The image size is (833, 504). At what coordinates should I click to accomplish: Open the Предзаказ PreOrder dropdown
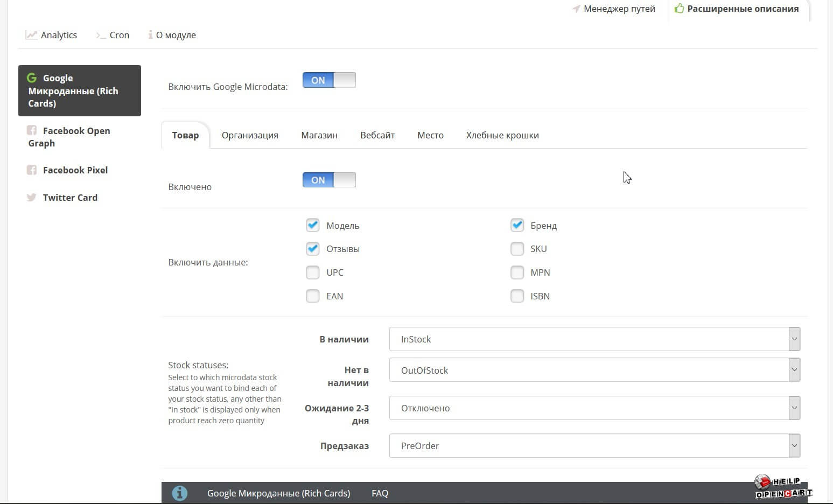[594, 446]
